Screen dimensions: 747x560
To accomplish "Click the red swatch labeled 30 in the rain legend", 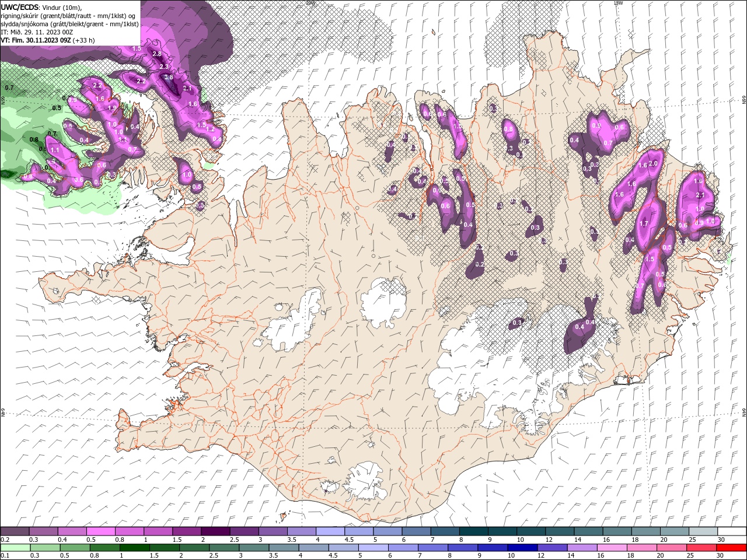I will click(x=731, y=547).
